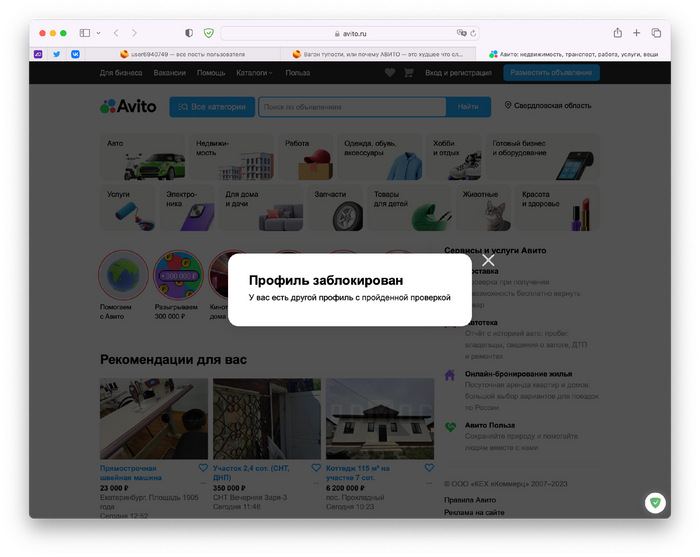Viewport: 700px width, 557px height.
Task: Open the 'Участок 2,4 сот. (СНТ, ДНП)' link
Action: [251, 473]
